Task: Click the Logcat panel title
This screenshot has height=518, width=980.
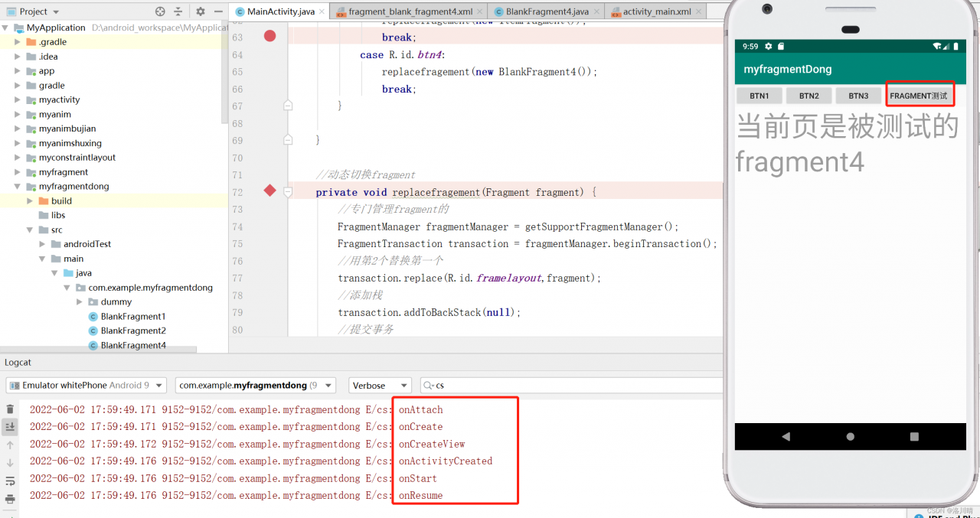Action: (x=18, y=363)
